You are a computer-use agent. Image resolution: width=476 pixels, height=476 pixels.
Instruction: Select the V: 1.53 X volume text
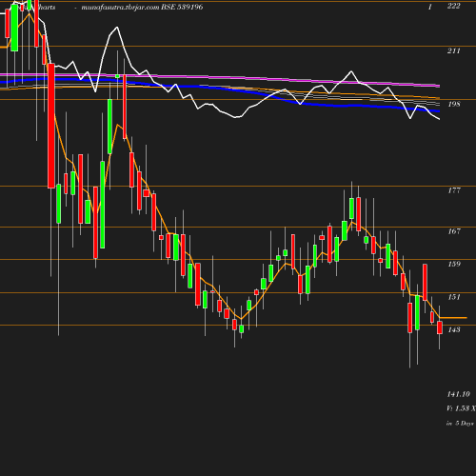[461, 408]
